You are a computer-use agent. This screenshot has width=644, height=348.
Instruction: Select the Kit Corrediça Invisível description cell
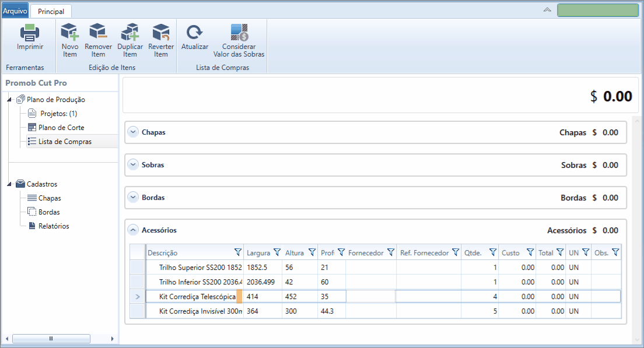coord(195,311)
